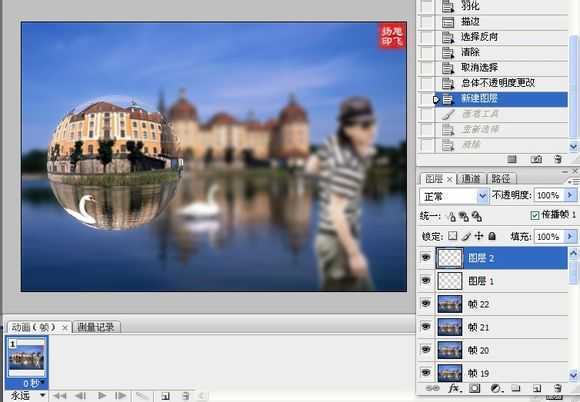Lock image pixels with brush icon
The height and width of the screenshot is (402, 580).
pos(466,236)
